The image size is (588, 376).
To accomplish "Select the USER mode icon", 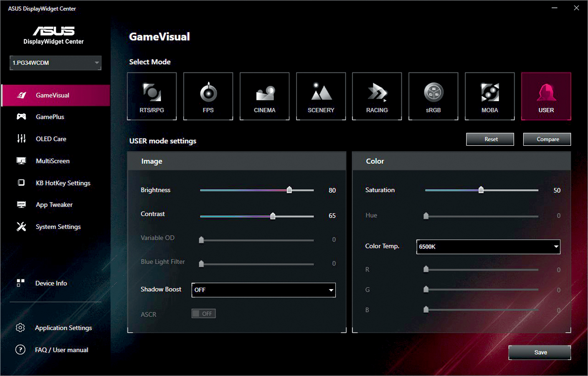I will pyautogui.click(x=546, y=96).
